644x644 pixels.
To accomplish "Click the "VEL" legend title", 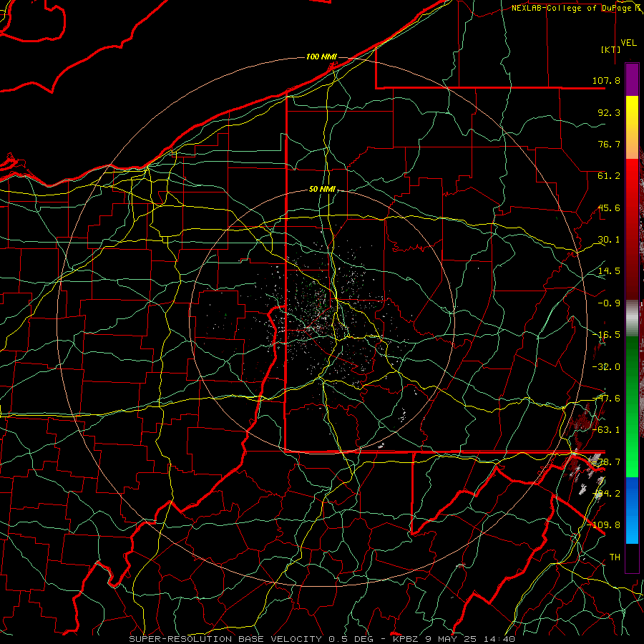I will point(628,43).
